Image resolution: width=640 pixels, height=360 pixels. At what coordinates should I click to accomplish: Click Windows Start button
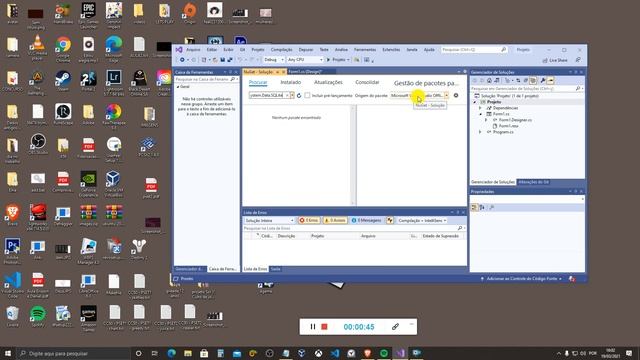point(8,353)
